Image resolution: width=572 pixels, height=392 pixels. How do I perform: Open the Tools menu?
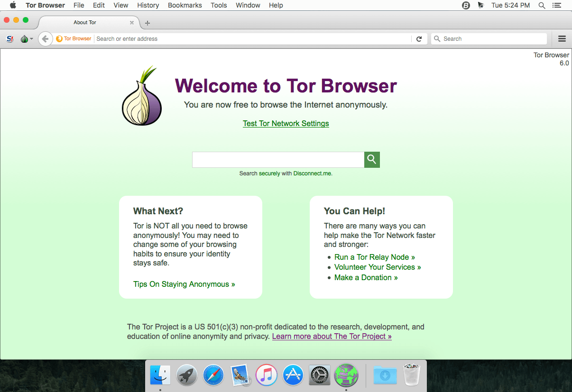219,5
